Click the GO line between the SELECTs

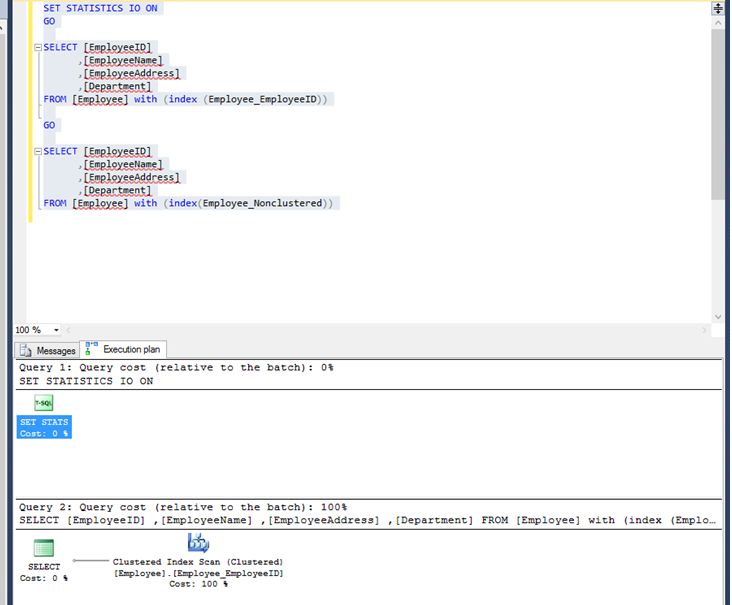click(49, 125)
